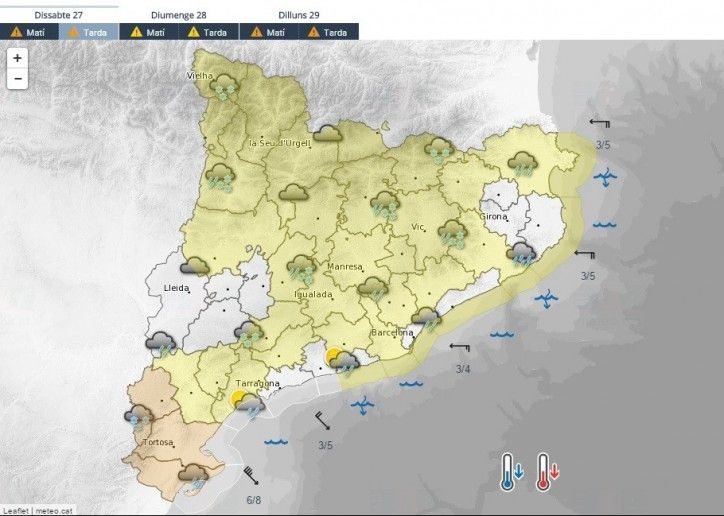Click sun and cloud icon at Tarragona
Viewport: 724px width, 516px height.
click(x=247, y=404)
